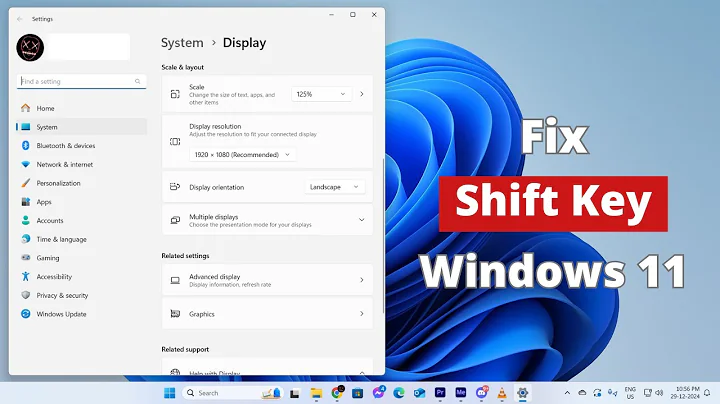Click the Network wifi icon
The height and width of the screenshot is (404, 720).
point(26,164)
